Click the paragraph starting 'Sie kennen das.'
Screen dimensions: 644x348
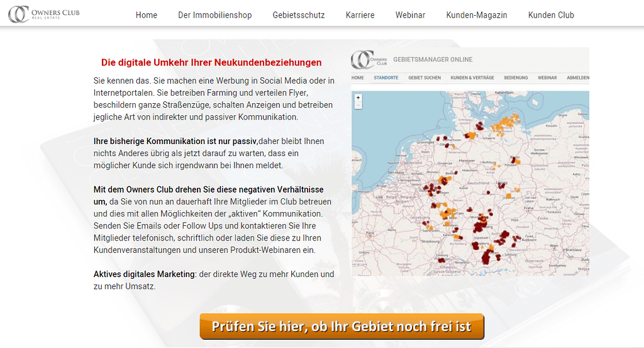pos(214,99)
